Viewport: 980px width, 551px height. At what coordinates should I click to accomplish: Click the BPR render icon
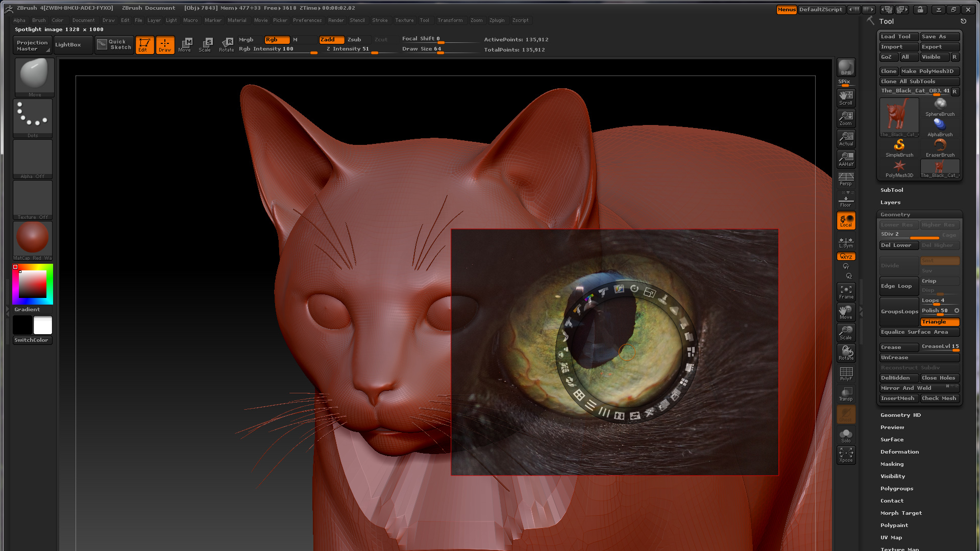point(846,67)
